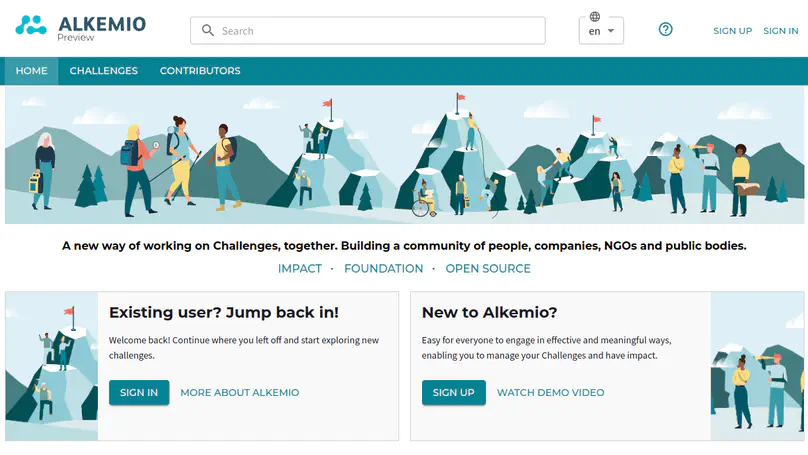Expand the en language dropdown arrow
Screen dimensions: 808x455
point(611,31)
